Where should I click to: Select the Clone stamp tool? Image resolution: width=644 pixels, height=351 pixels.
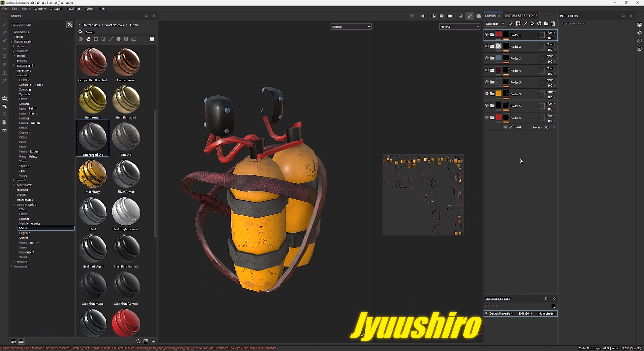point(4,73)
